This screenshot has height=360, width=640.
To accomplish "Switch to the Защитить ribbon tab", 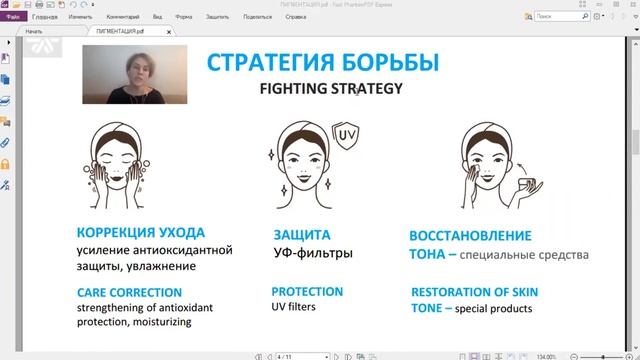I will [217, 17].
